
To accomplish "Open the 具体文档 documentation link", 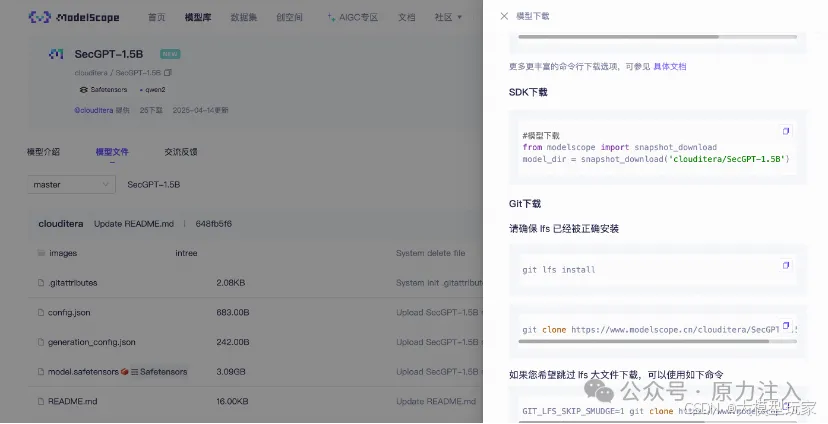I will tap(670, 67).
